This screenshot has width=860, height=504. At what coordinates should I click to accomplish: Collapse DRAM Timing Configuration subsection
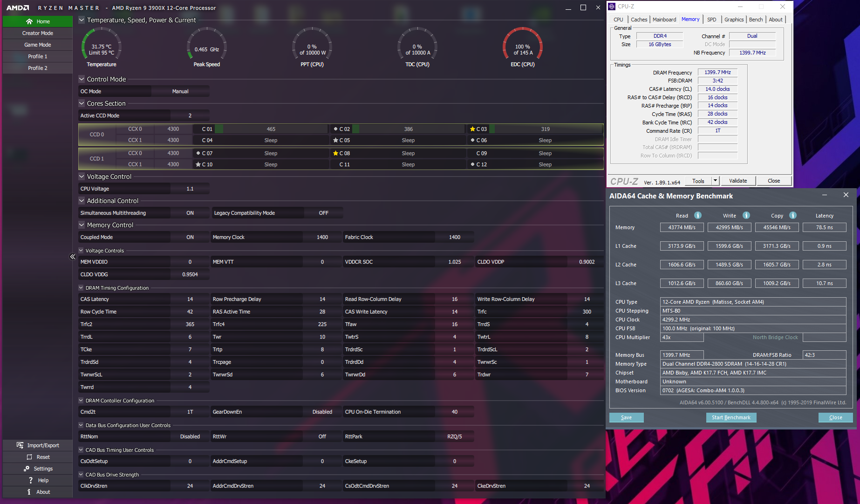81,288
